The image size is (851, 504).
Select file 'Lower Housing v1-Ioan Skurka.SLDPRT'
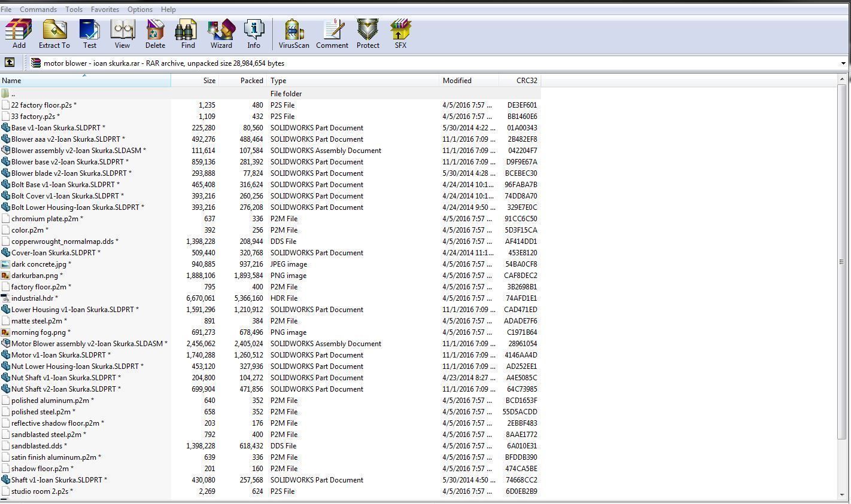point(75,309)
